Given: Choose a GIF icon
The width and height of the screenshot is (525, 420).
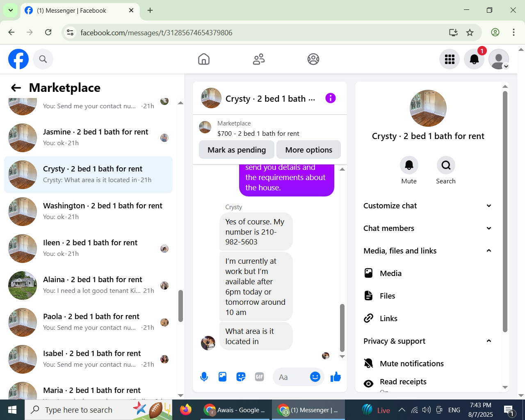Looking at the screenshot, I should click(259, 377).
